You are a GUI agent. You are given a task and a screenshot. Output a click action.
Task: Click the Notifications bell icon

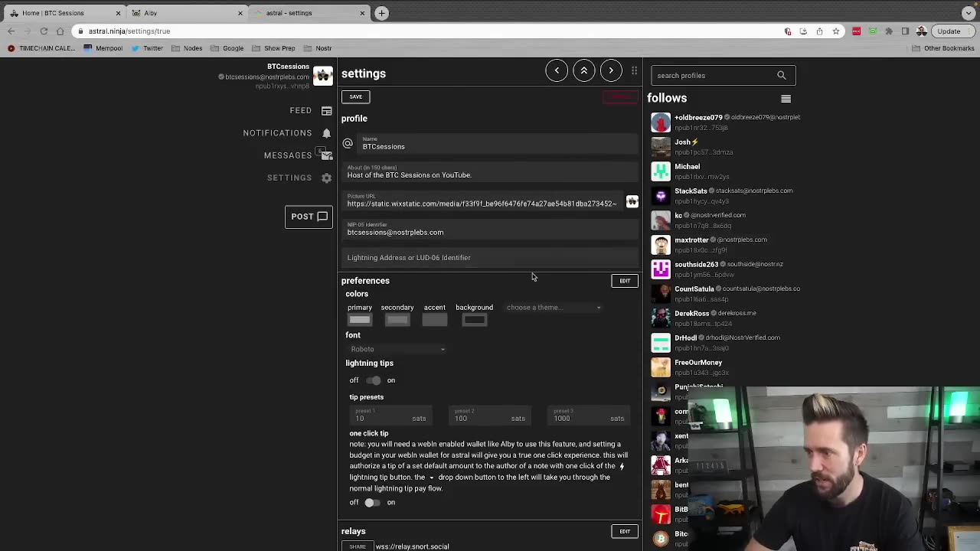(x=327, y=133)
